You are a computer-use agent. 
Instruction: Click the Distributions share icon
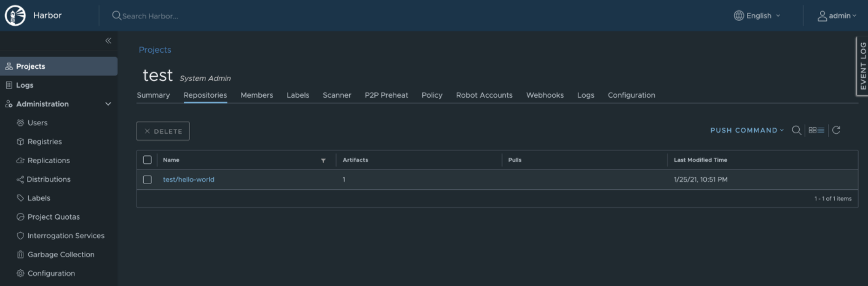coord(20,179)
